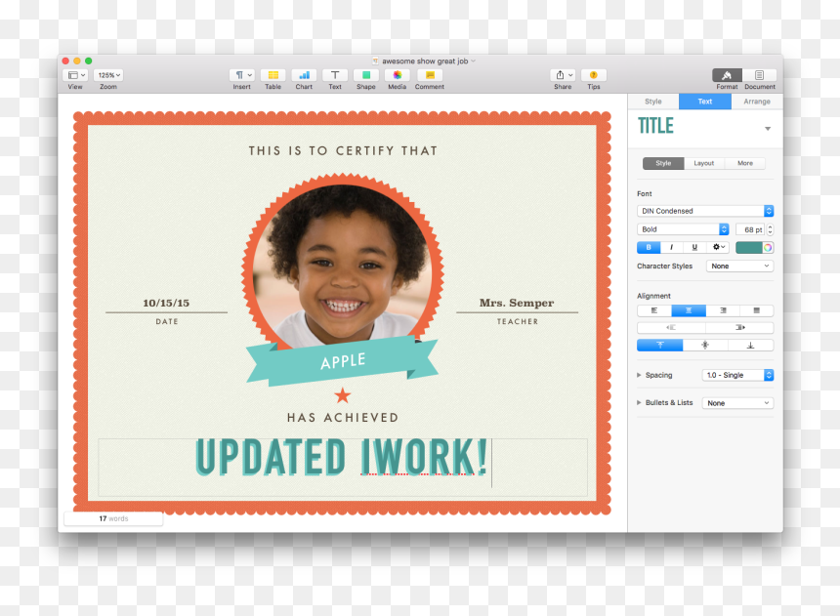Expand the Bullets & Lists section

point(639,402)
